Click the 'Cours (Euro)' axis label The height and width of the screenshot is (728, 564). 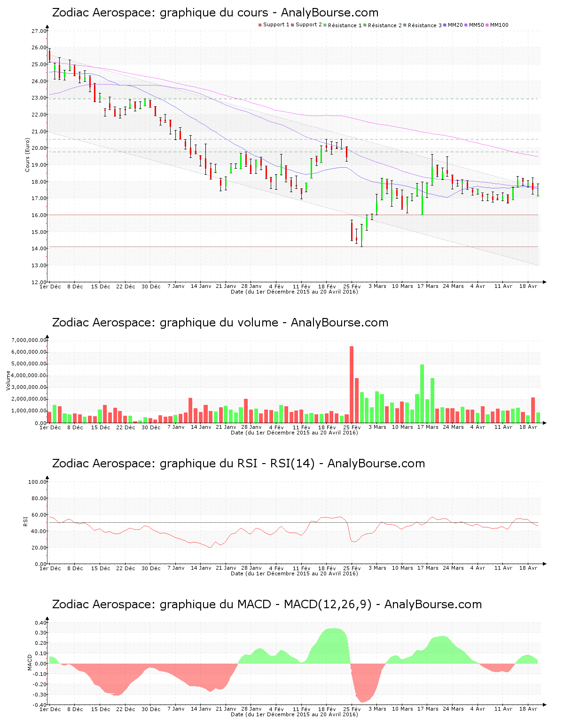(x=27, y=155)
